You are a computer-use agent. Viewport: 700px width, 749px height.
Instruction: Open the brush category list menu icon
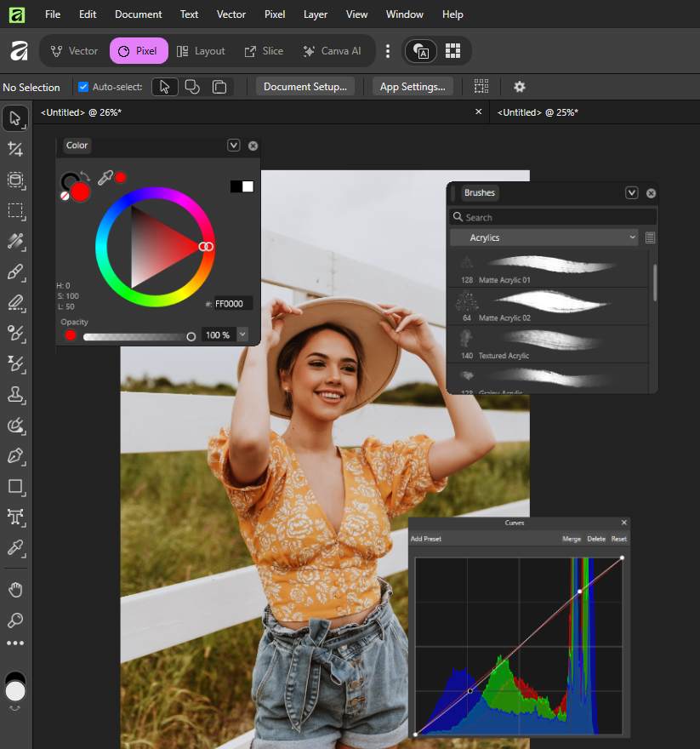coord(650,237)
